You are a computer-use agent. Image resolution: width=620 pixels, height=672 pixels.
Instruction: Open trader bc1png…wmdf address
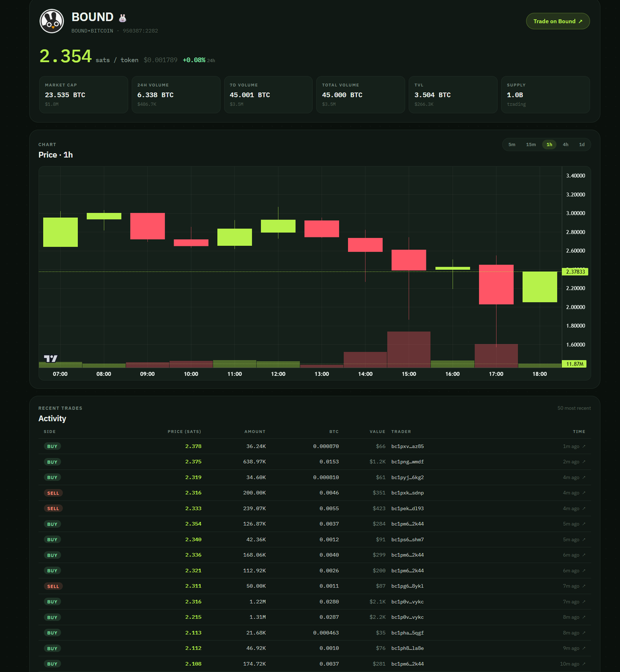(407, 462)
